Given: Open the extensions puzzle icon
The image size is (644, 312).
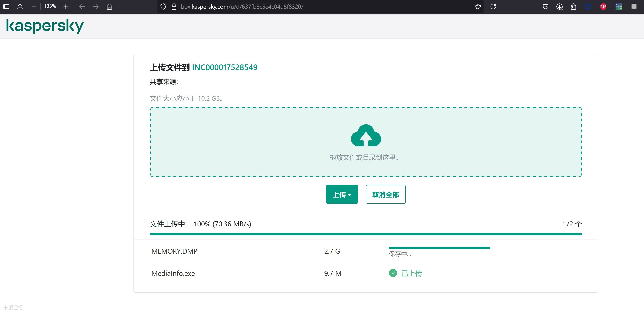Looking at the screenshot, I should pyautogui.click(x=574, y=7).
